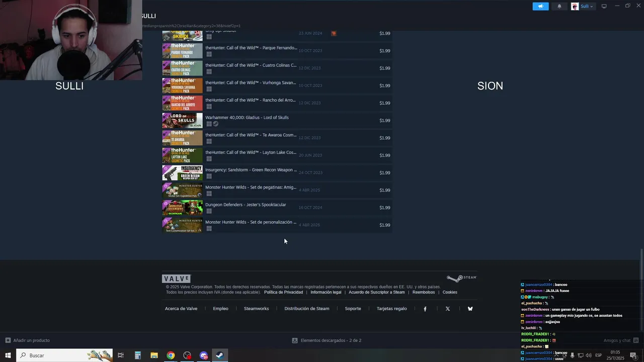Open the notifications bell
This screenshot has height=362, width=644.
pos(559,6)
